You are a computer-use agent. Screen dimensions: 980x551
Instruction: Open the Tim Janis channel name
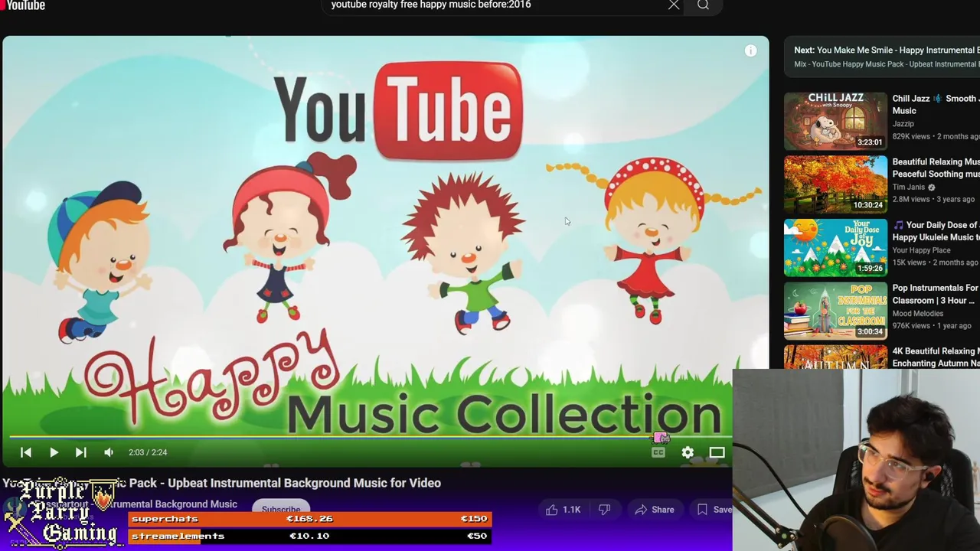pyautogui.click(x=909, y=187)
